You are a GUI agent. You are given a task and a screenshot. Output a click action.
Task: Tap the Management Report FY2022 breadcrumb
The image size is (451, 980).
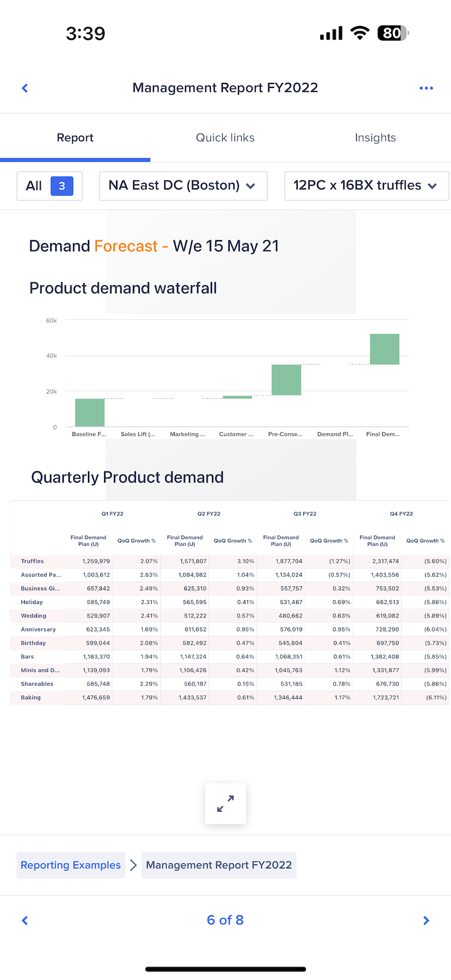(x=219, y=865)
